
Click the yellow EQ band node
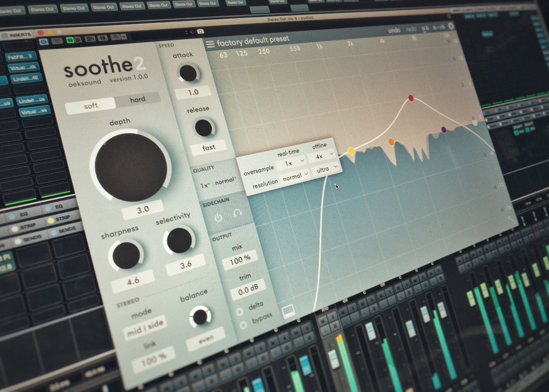[x=351, y=151]
